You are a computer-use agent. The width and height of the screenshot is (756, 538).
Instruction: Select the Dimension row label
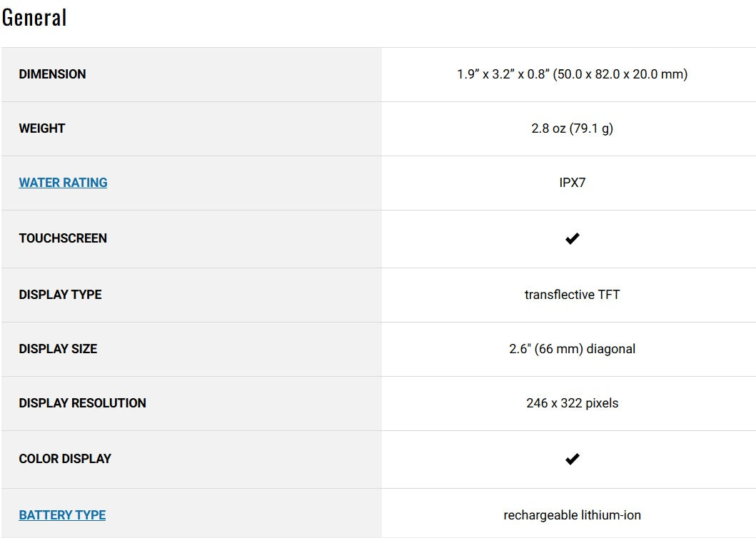click(52, 74)
